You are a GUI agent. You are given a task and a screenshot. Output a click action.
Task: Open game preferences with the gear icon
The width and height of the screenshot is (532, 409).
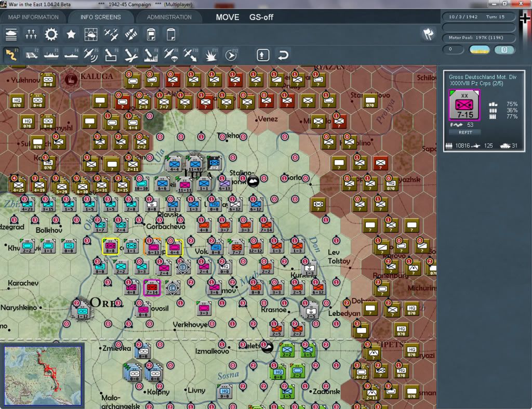(51, 34)
